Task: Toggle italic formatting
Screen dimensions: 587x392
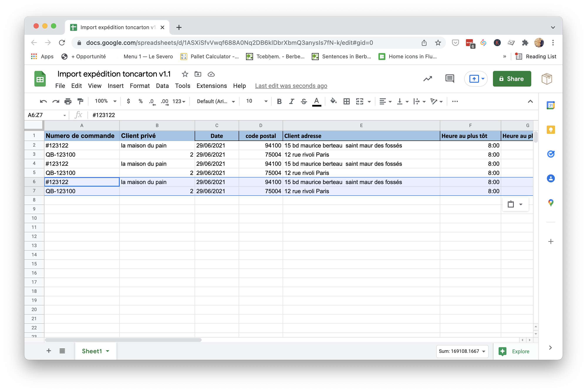Action: (x=291, y=101)
